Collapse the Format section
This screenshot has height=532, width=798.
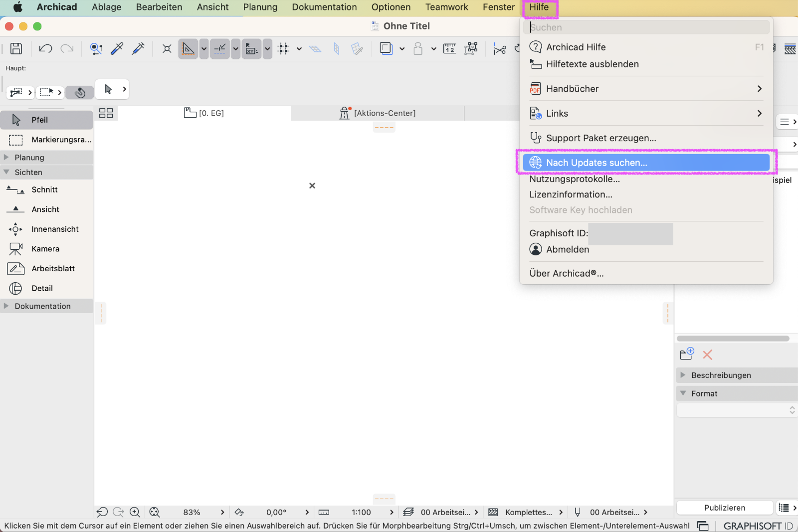tap(737, 393)
